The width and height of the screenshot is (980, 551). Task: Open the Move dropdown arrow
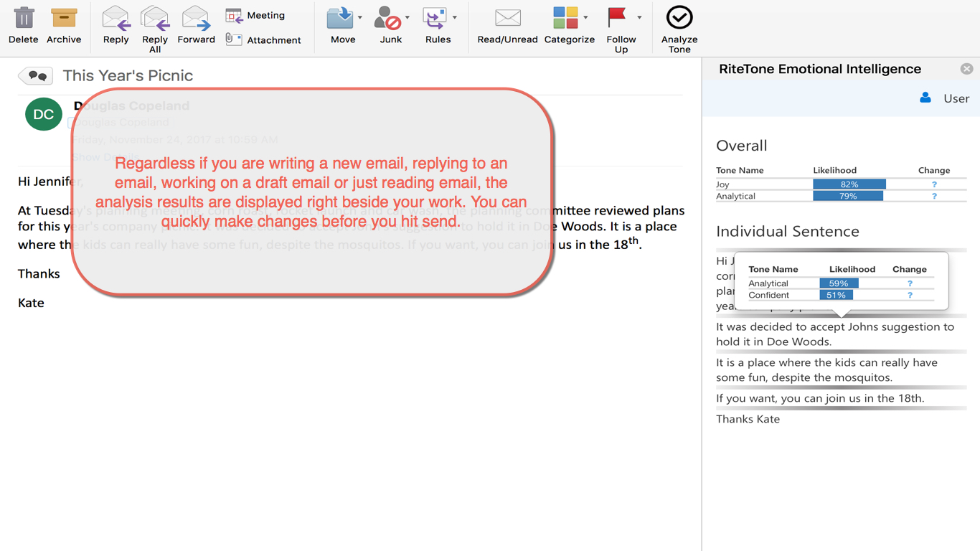[360, 17]
